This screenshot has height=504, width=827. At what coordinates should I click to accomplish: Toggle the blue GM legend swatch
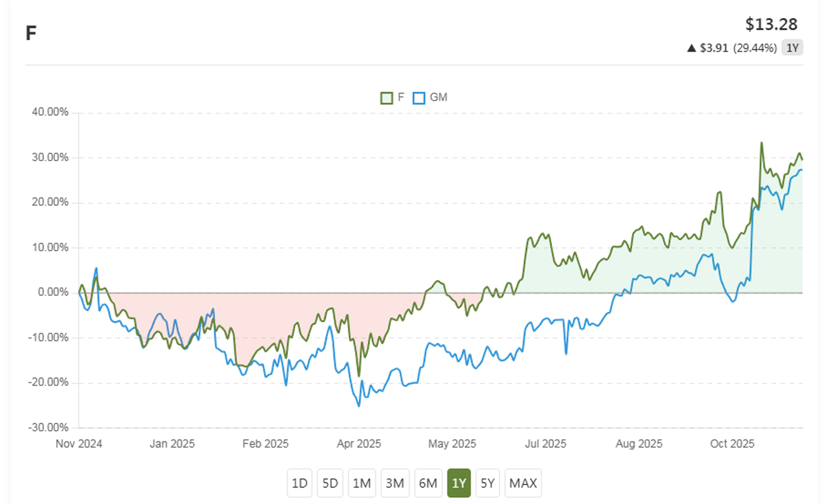click(x=418, y=98)
